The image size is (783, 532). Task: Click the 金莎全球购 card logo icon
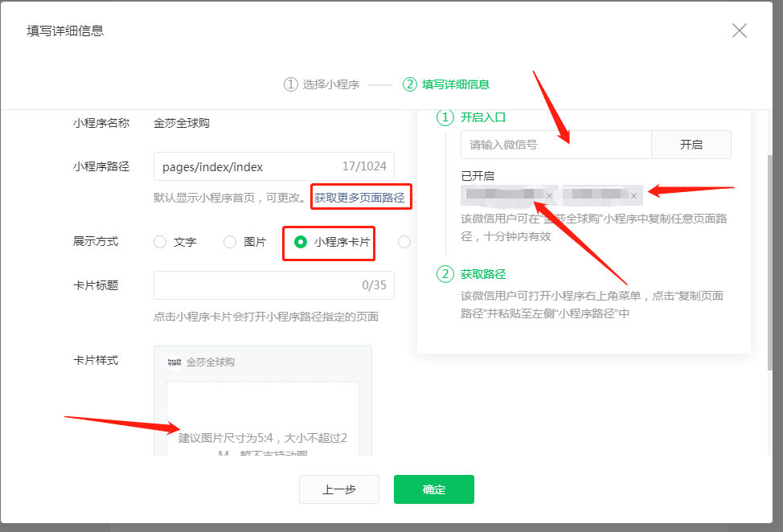coord(174,362)
